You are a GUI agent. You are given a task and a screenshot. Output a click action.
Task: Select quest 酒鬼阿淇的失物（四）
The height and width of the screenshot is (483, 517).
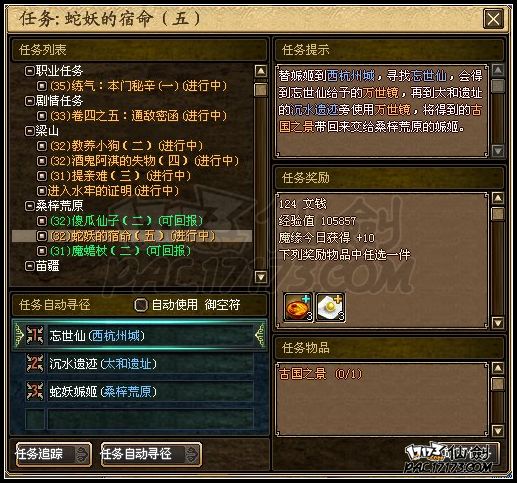[x=144, y=161]
